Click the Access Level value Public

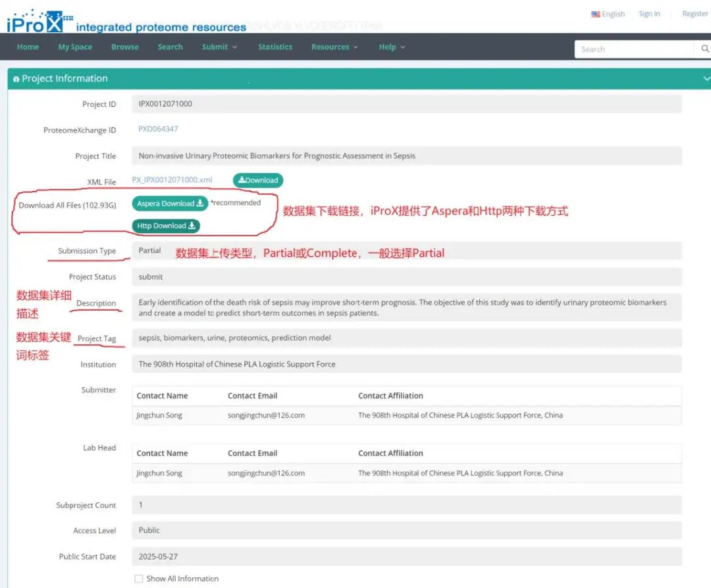coord(149,530)
